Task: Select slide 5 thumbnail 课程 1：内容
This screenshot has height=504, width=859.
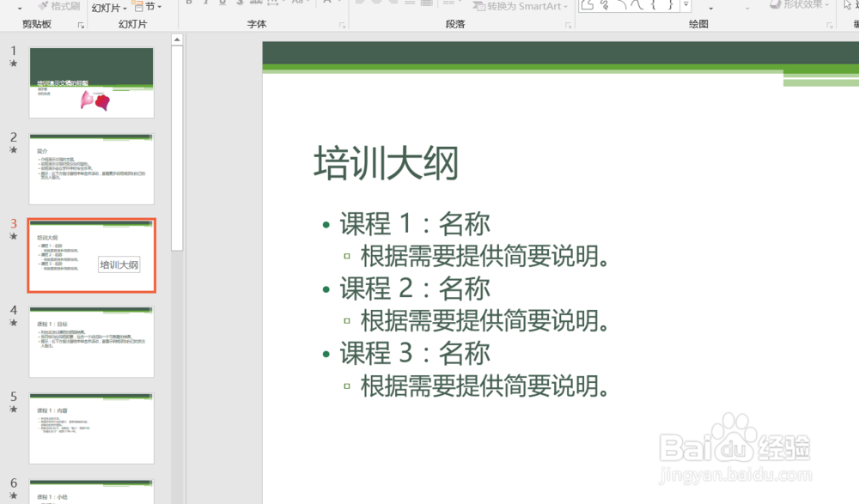Action: [x=92, y=428]
